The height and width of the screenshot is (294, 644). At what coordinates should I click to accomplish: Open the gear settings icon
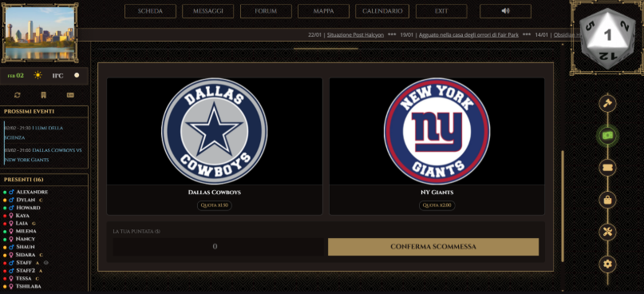click(x=607, y=264)
